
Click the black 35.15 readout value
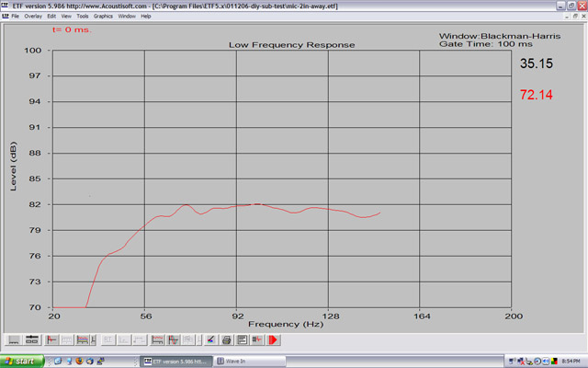coord(537,63)
